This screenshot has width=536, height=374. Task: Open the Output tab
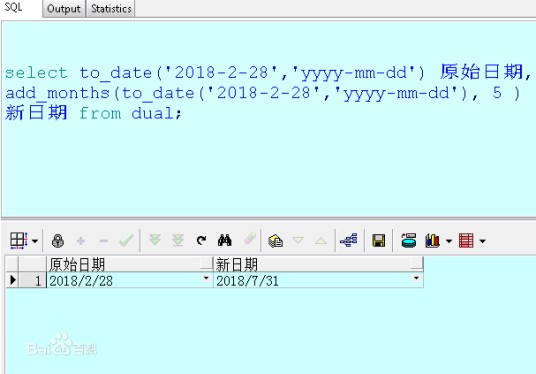click(64, 9)
